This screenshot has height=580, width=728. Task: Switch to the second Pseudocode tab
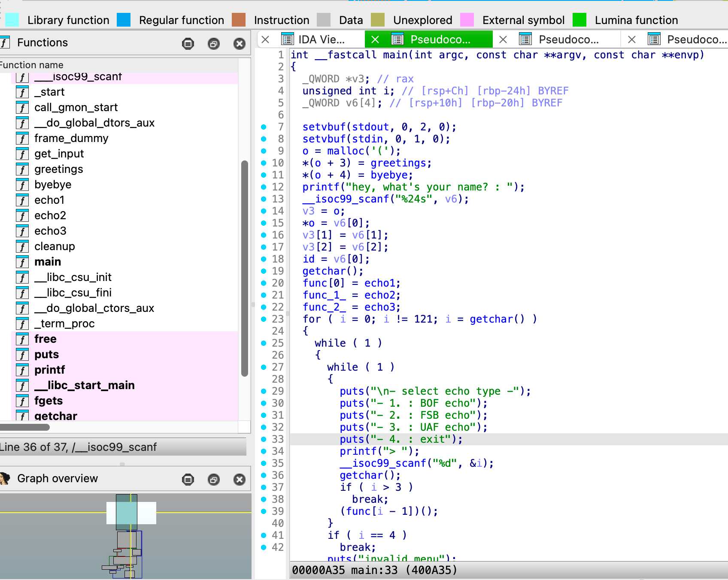[x=568, y=39]
